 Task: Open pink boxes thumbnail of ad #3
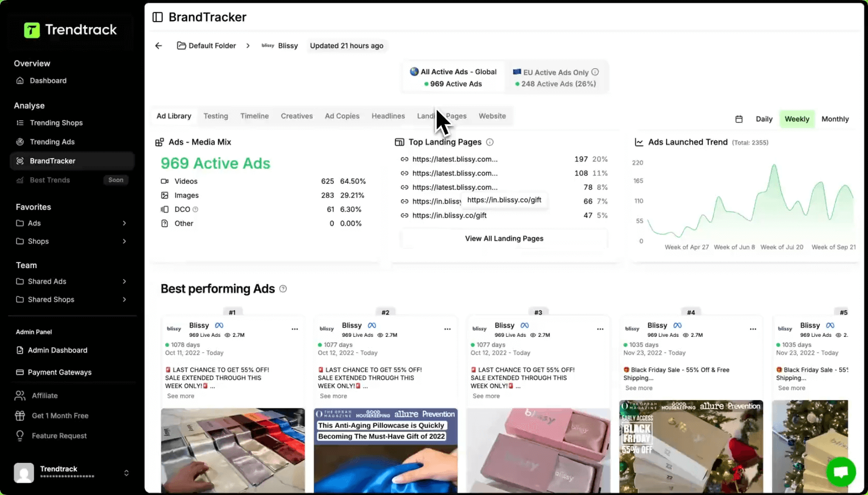(538, 450)
